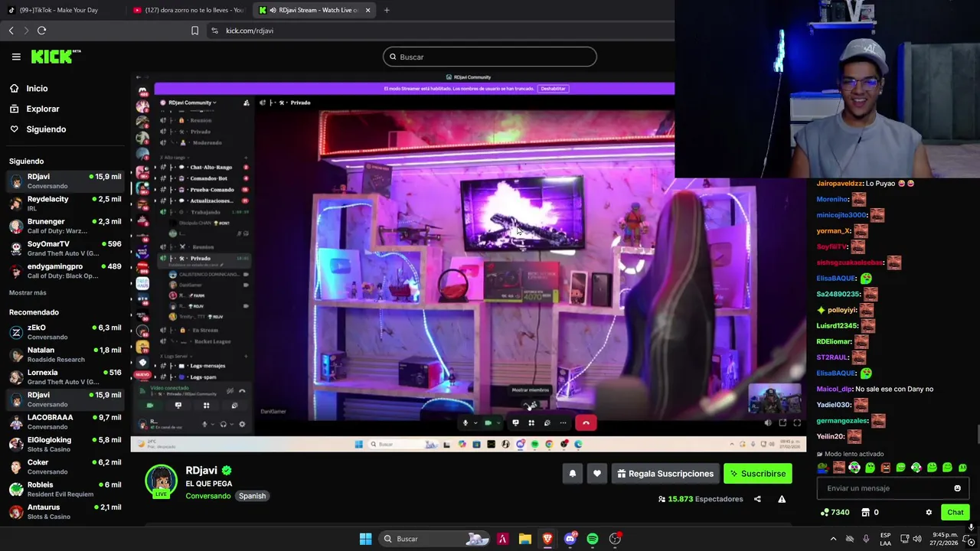Open SoyOmarTV channel in the sidebar
980x551 pixels.
point(65,248)
